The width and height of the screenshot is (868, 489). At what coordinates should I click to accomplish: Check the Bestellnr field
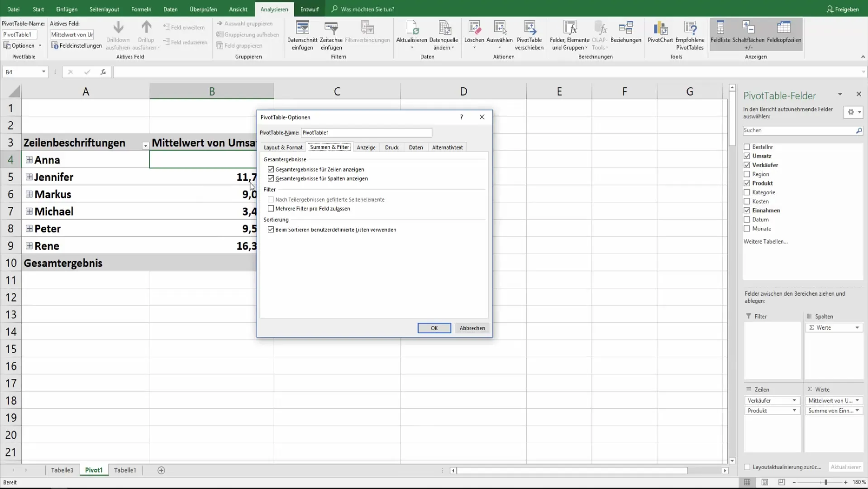pyautogui.click(x=747, y=147)
